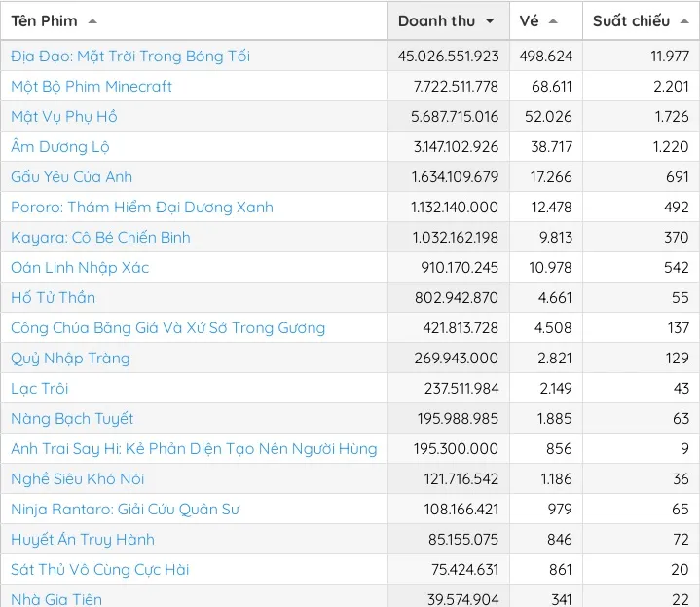Viewport: 700px width, 607px height.
Task: Click the Suất chiếu sort arrow icon
Action: click(x=684, y=21)
